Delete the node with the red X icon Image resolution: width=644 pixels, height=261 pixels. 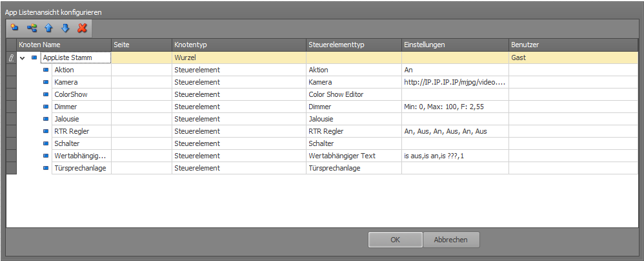[82, 28]
